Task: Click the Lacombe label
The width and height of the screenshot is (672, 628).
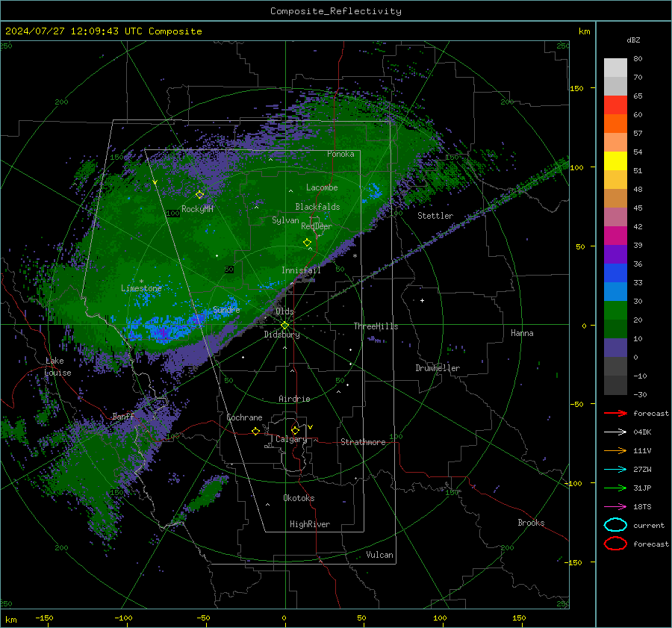Action: (322, 187)
